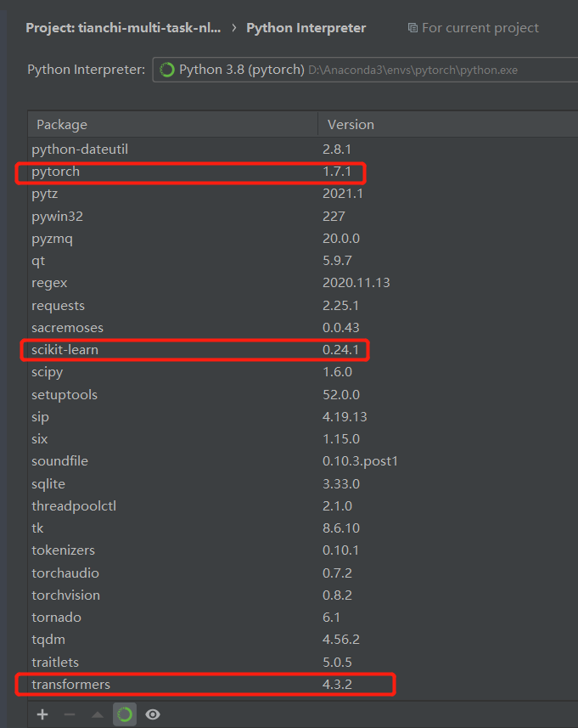Select the sacremoses package row
Image resolution: width=578 pixels, height=728 pixels.
[x=303, y=328]
